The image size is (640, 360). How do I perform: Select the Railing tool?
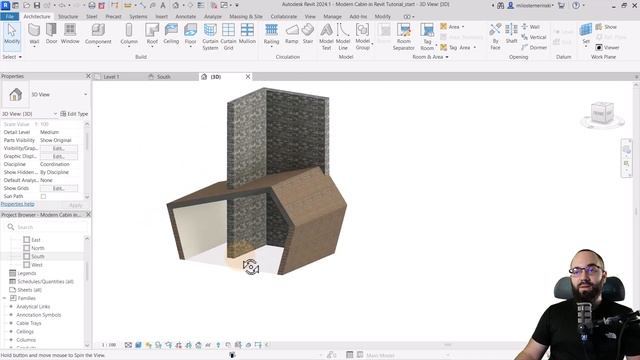click(271, 34)
